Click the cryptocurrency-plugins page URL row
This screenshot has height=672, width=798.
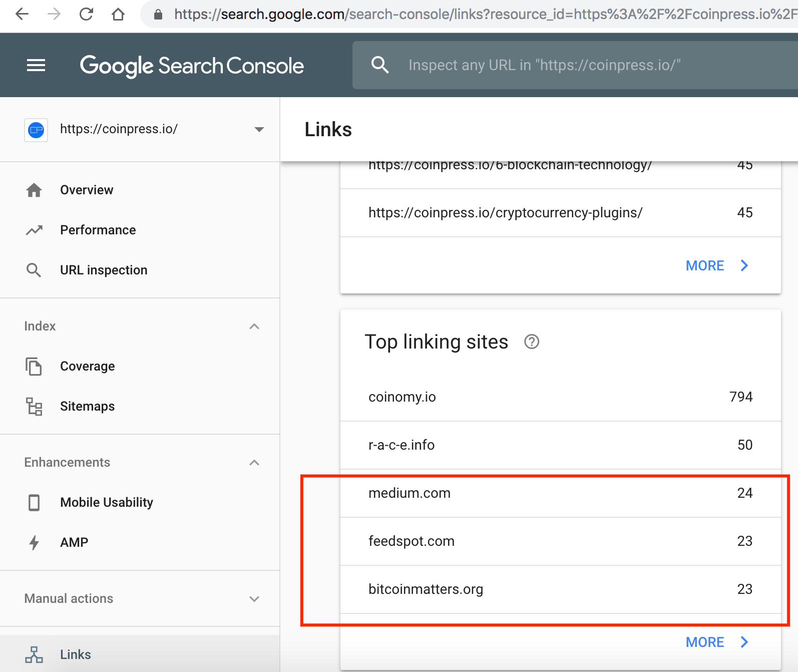(561, 213)
